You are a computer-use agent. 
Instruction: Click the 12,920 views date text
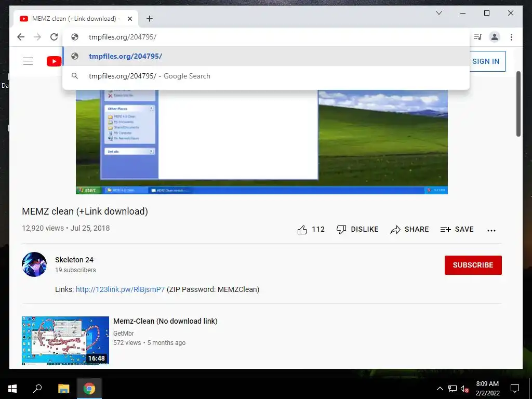pos(66,228)
